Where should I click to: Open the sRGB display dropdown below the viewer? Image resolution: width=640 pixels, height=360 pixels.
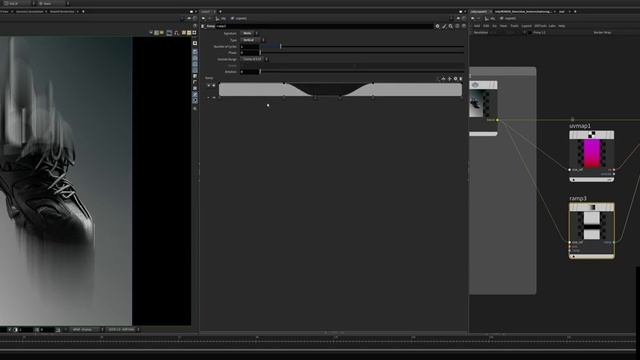[x=87, y=329]
